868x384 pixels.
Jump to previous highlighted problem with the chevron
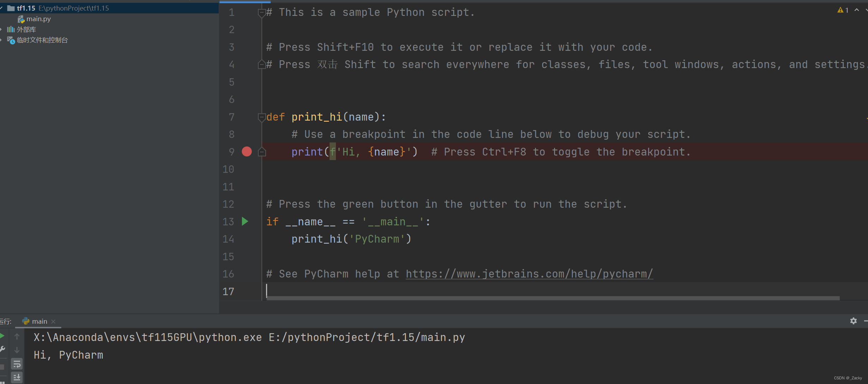pyautogui.click(x=857, y=10)
